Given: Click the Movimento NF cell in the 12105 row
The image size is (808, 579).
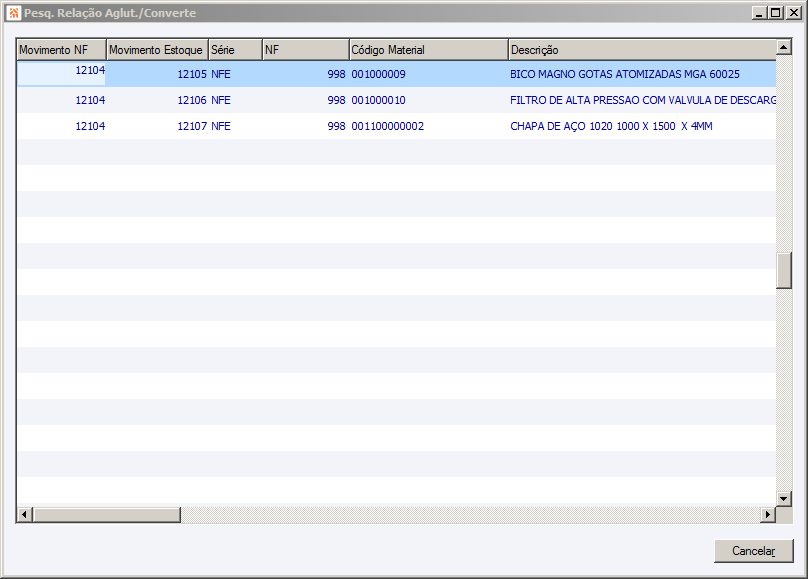Looking at the screenshot, I should tap(61, 73).
